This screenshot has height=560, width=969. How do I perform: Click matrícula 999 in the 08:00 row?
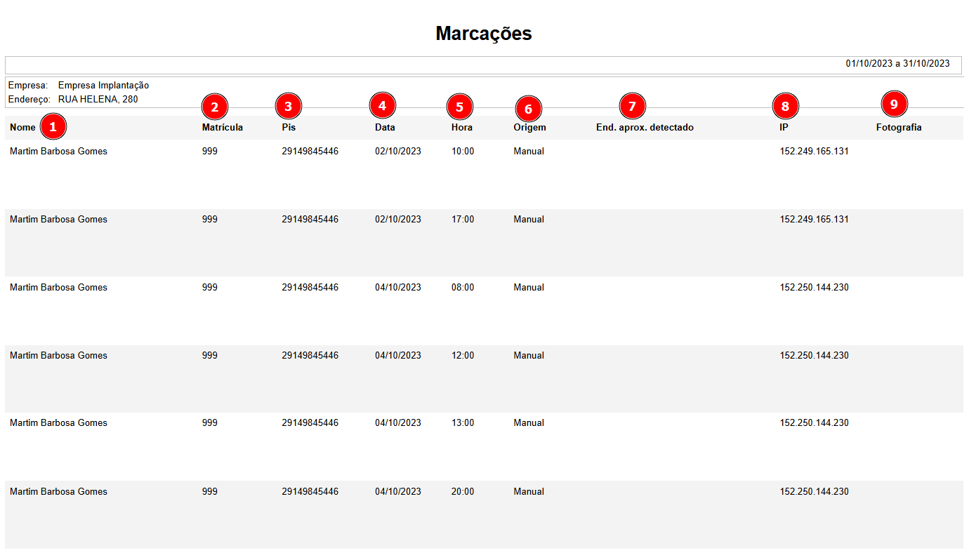coord(210,288)
